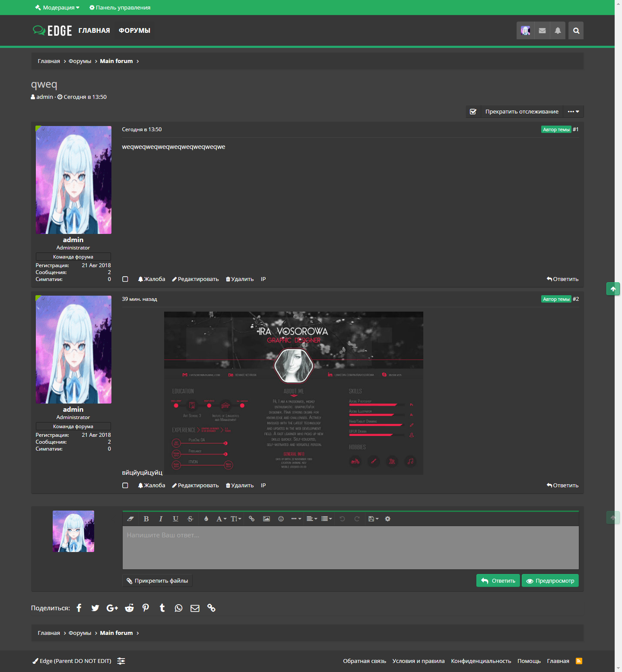Open the search icon in header

(576, 31)
